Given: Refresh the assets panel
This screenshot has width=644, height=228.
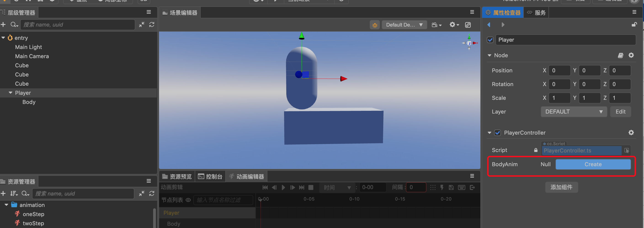Looking at the screenshot, I should pos(152,193).
